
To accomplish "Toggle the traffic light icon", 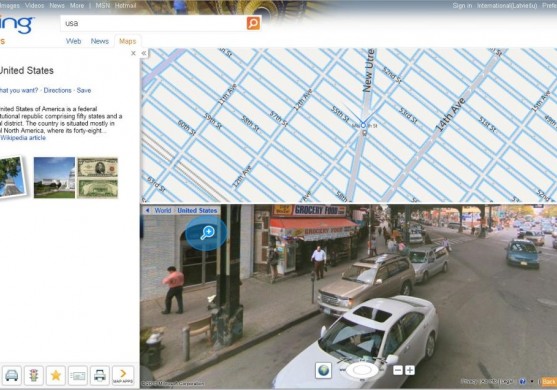I will [34, 375].
